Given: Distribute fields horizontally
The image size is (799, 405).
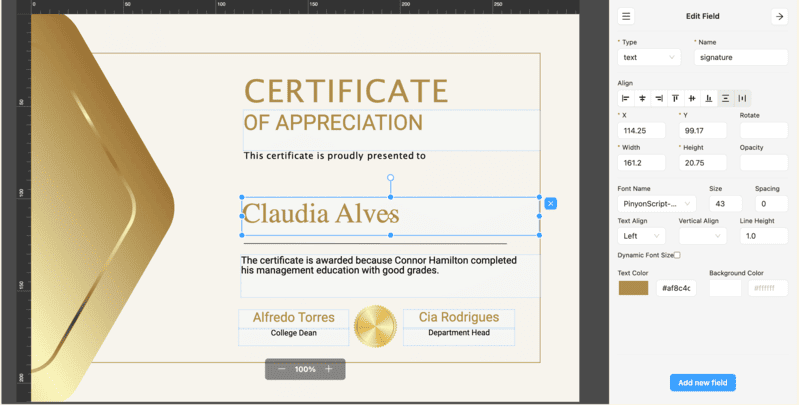Looking at the screenshot, I should (742, 99).
